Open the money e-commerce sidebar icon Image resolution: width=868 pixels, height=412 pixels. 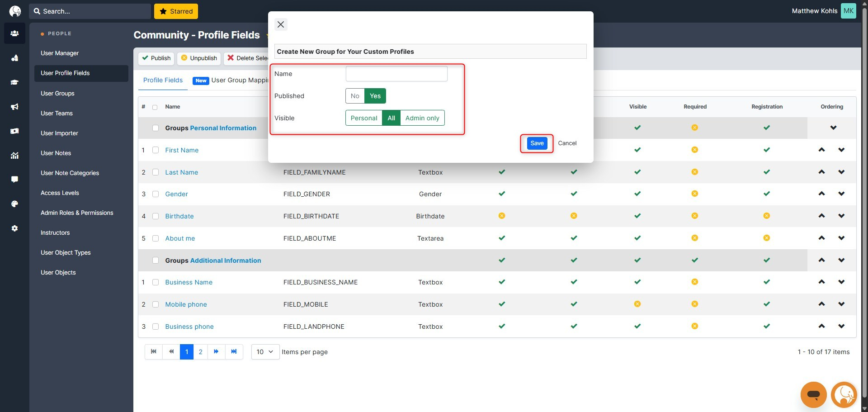pyautogui.click(x=14, y=131)
